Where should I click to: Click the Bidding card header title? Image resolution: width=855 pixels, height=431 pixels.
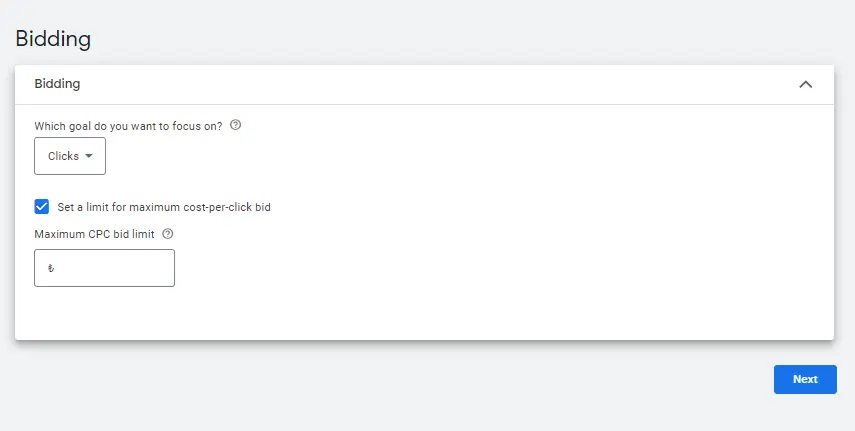[57, 83]
